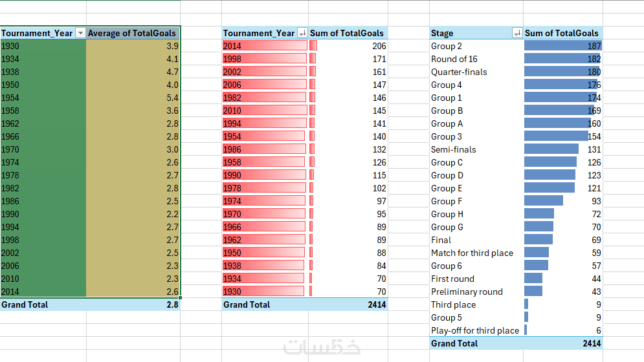
Task: Click the "Average of TotalGoals" header cell
Action: pos(132,33)
